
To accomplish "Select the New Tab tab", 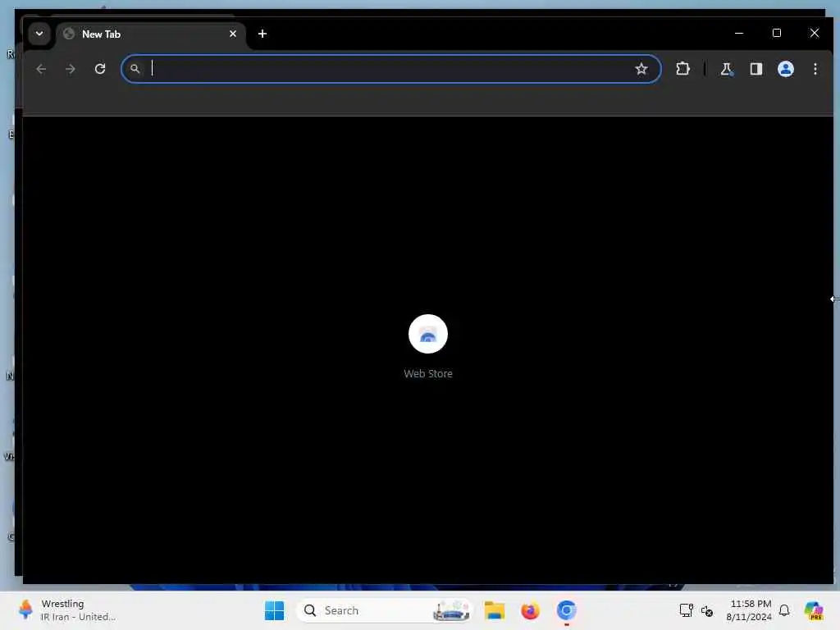I will 151,34.
